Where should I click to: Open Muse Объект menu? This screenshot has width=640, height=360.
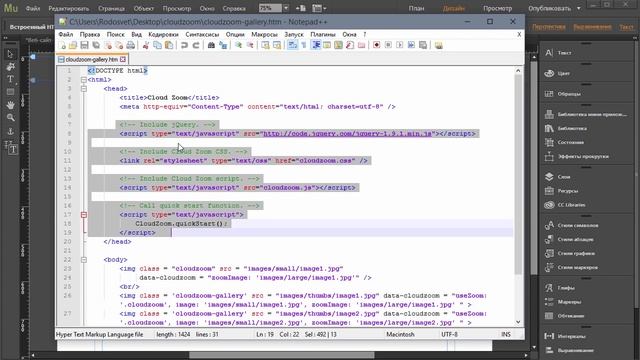click(x=144, y=9)
